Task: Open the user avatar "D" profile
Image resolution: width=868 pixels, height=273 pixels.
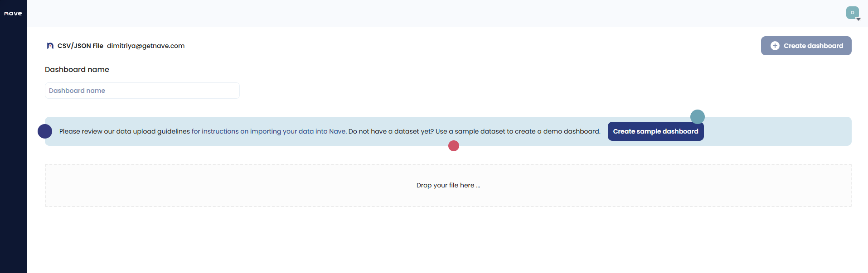Action: 852,13
